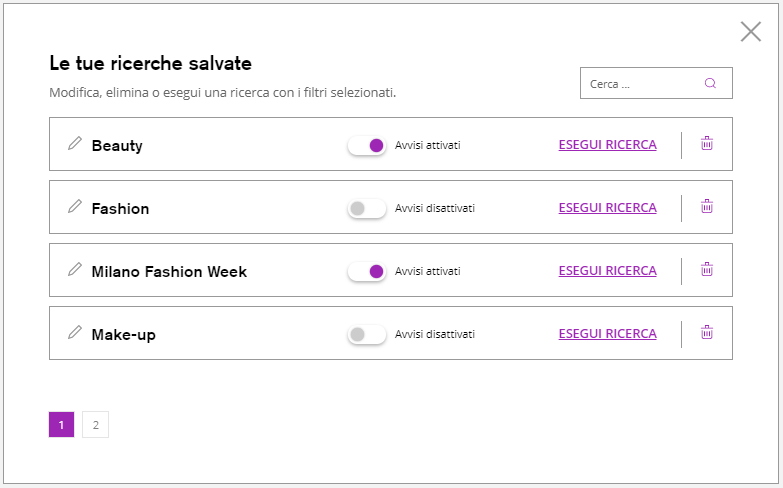This screenshot has height=488, width=783.
Task: Remove Milano Fashion Week with trash icon
Action: (x=707, y=270)
